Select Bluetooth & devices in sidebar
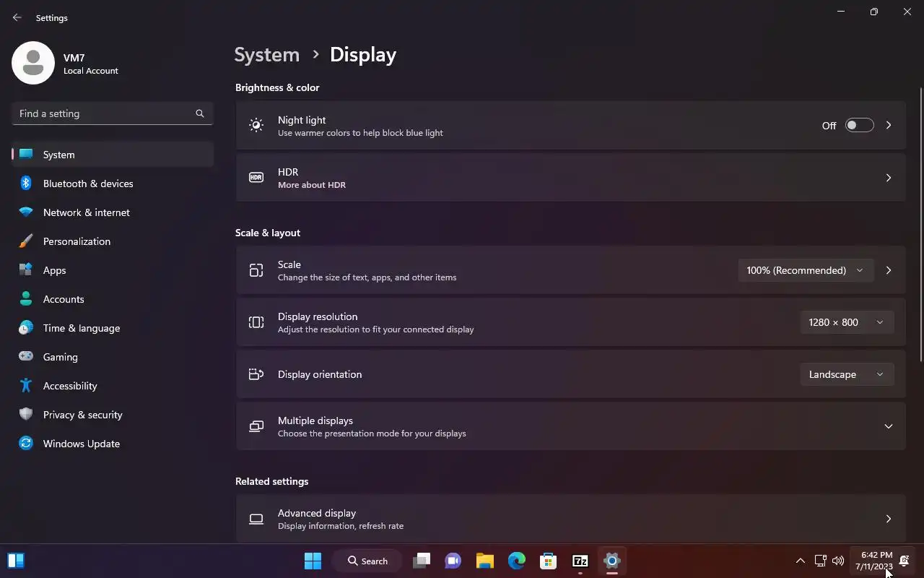The width and height of the screenshot is (924, 578). pyautogui.click(x=113, y=184)
